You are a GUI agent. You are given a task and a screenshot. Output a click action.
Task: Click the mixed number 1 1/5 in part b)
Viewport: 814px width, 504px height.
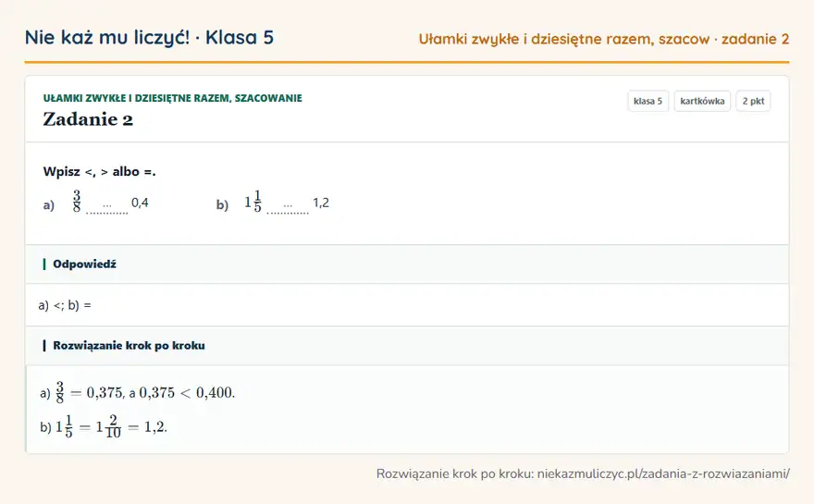tap(253, 202)
